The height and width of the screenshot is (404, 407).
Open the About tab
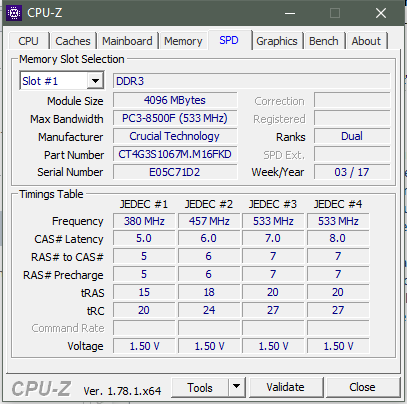pyautogui.click(x=366, y=41)
